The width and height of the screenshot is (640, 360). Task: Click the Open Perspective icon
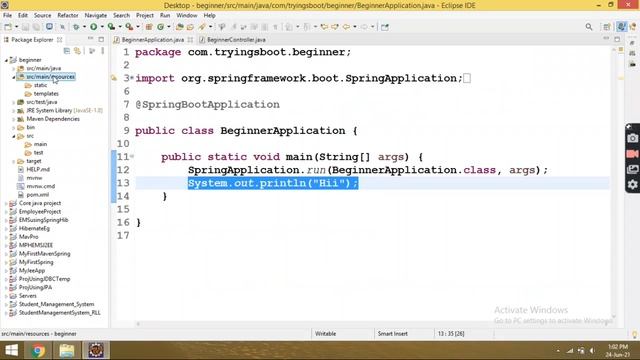[x=607, y=27]
